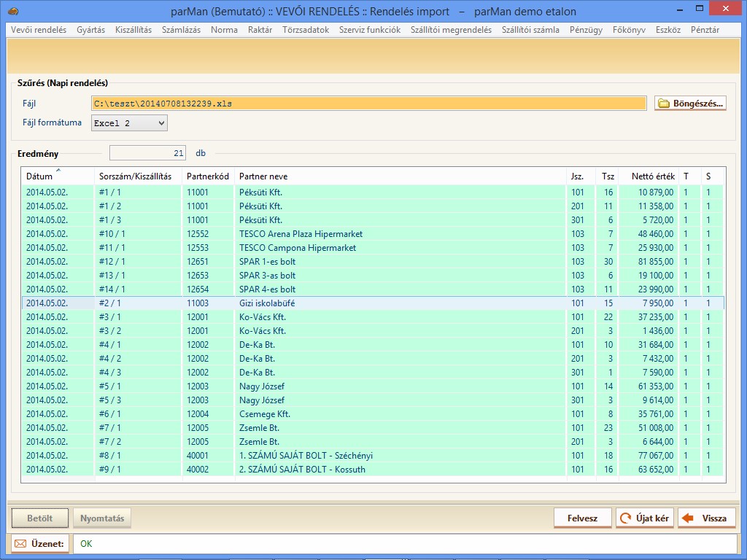Open the Pénzügy menu

(586, 29)
